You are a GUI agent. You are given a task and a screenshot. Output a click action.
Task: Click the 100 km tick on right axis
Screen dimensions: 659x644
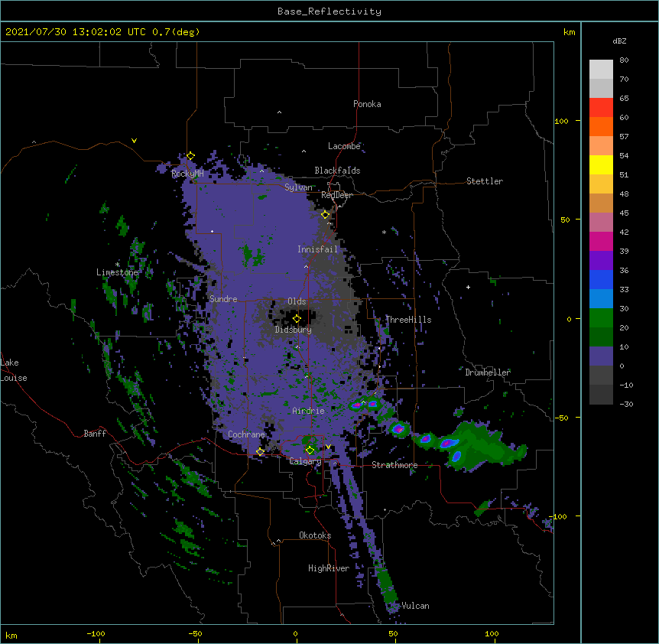561,121
